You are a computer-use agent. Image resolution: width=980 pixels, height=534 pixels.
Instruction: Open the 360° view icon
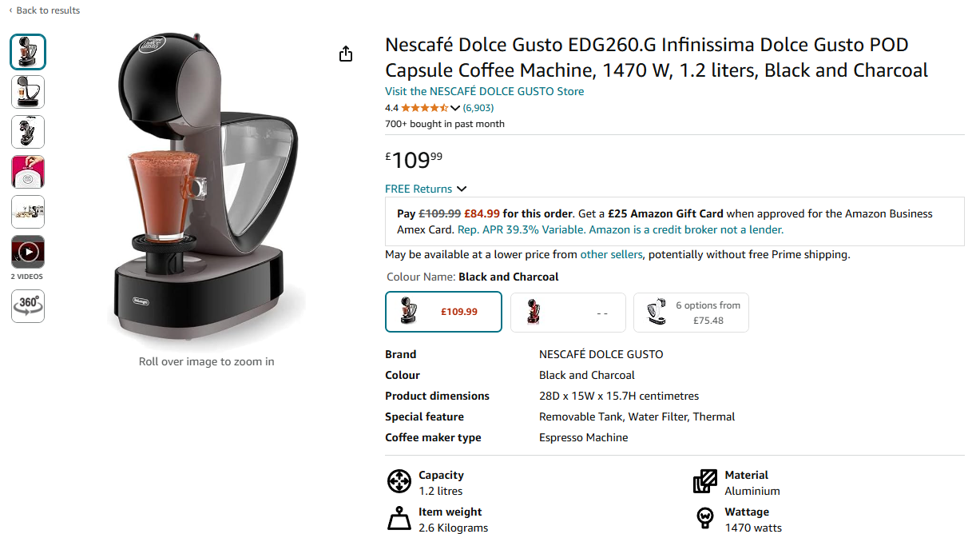[28, 306]
